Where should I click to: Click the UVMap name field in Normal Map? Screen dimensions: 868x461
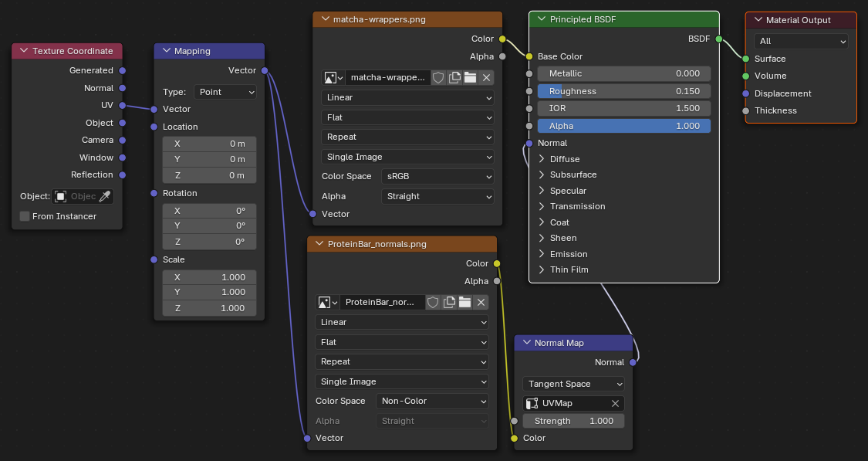[x=573, y=403]
